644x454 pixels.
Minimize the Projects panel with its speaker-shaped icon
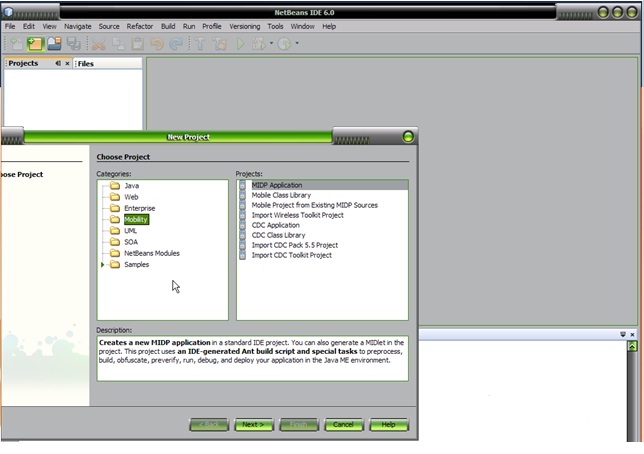point(58,63)
